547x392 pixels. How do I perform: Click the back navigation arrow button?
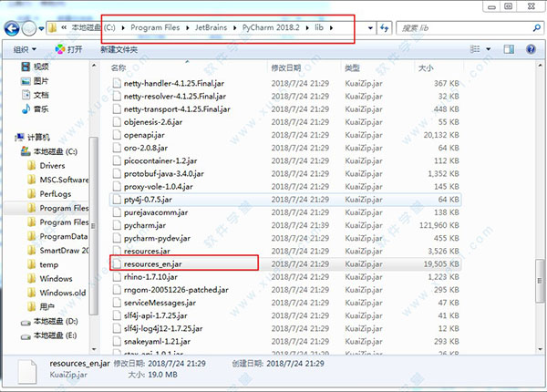click(x=13, y=27)
